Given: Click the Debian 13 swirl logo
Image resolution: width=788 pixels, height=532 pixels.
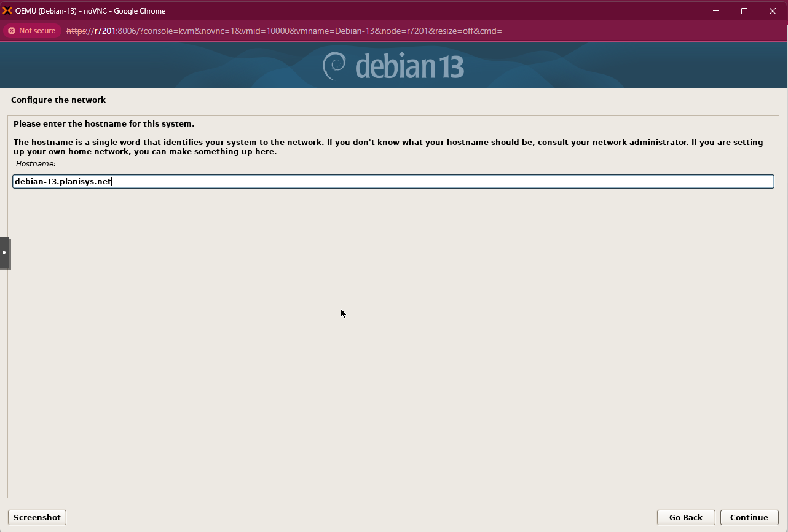Looking at the screenshot, I should 333,64.
